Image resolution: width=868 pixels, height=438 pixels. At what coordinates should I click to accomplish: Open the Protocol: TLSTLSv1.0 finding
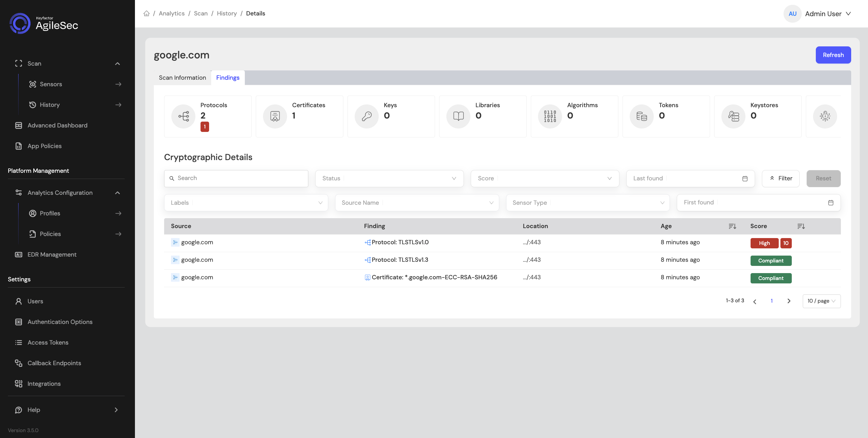(400, 242)
